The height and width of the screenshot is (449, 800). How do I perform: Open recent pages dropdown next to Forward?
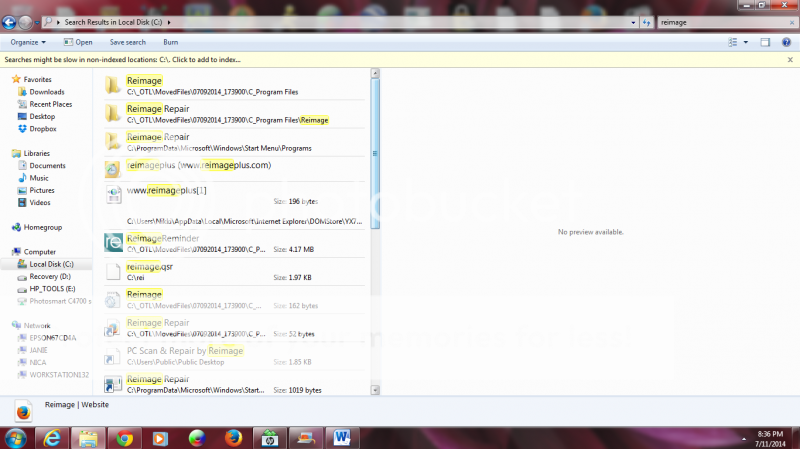[37, 23]
